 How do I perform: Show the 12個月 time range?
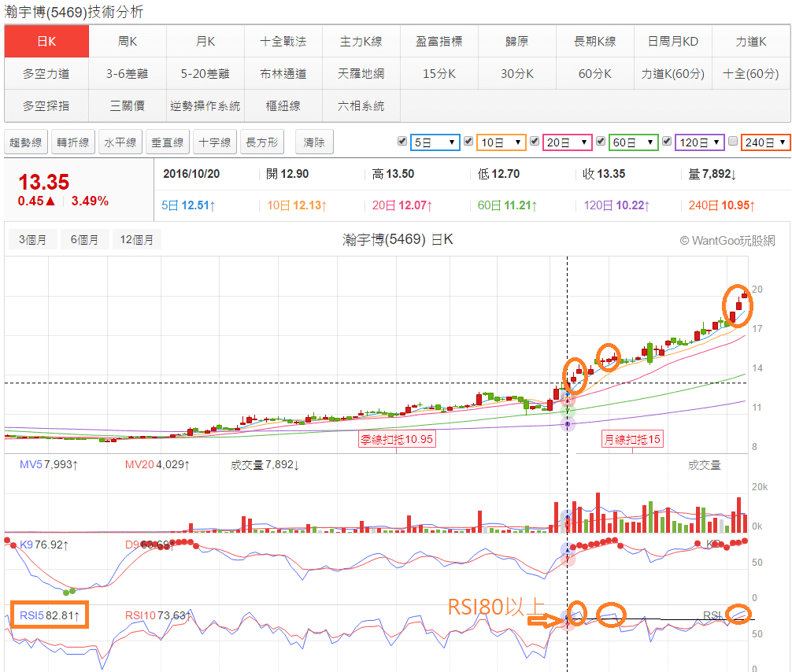point(136,238)
